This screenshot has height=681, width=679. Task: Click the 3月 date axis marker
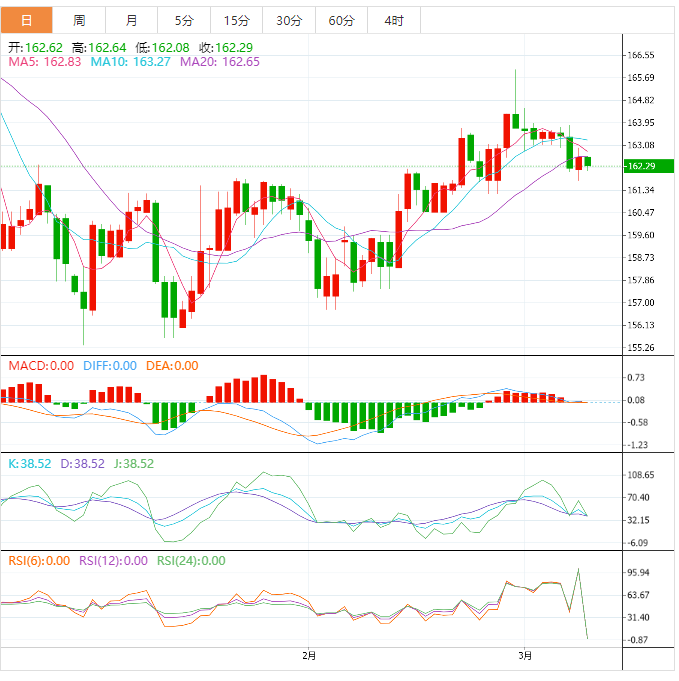525,655
